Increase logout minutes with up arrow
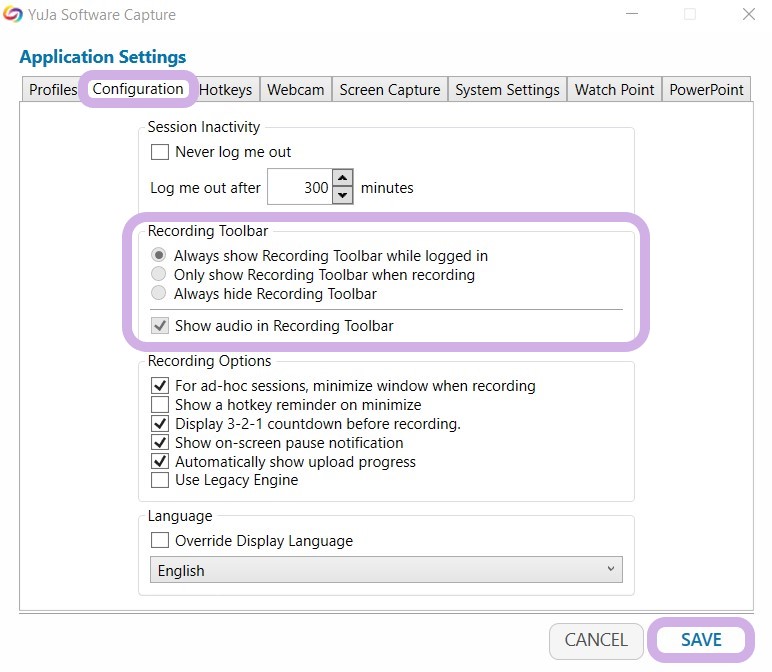This screenshot has height=672, width=772. pyautogui.click(x=343, y=179)
